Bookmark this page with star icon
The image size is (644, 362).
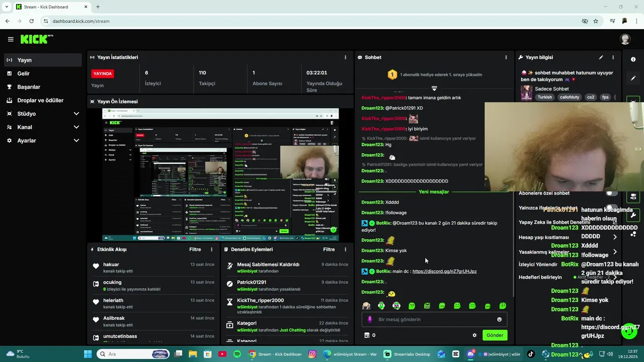(596, 21)
